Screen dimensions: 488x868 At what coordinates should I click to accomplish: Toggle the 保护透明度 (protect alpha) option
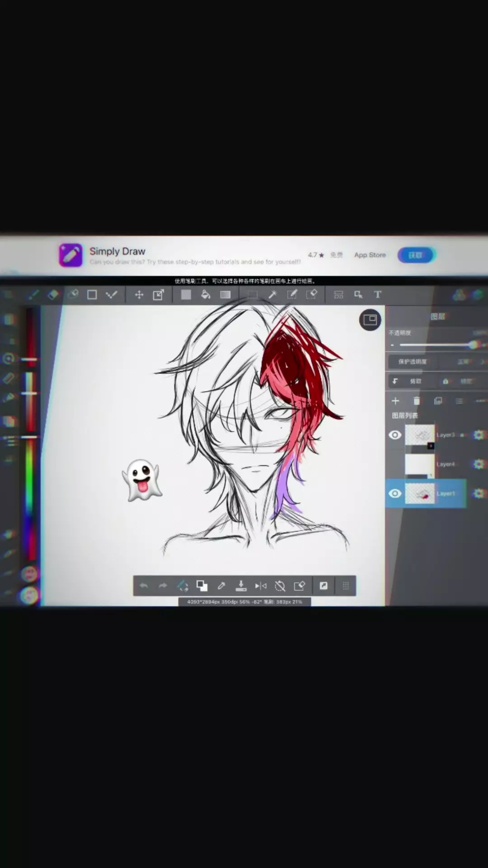tap(412, 362)
